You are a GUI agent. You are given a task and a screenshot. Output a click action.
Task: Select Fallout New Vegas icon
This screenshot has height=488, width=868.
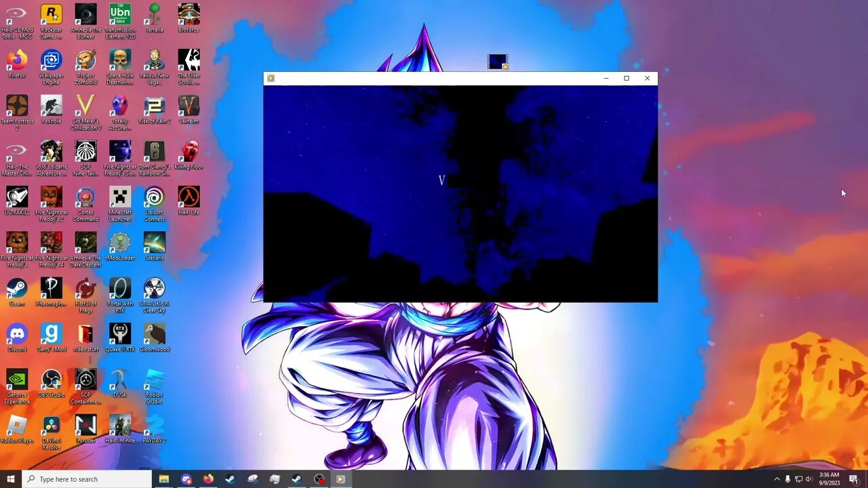[x=154, y=68]
